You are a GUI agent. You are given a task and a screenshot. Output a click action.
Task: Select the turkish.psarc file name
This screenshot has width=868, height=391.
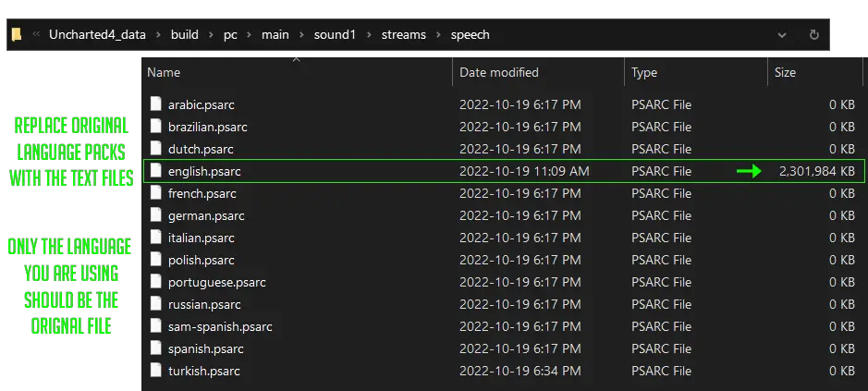point(203,371)
